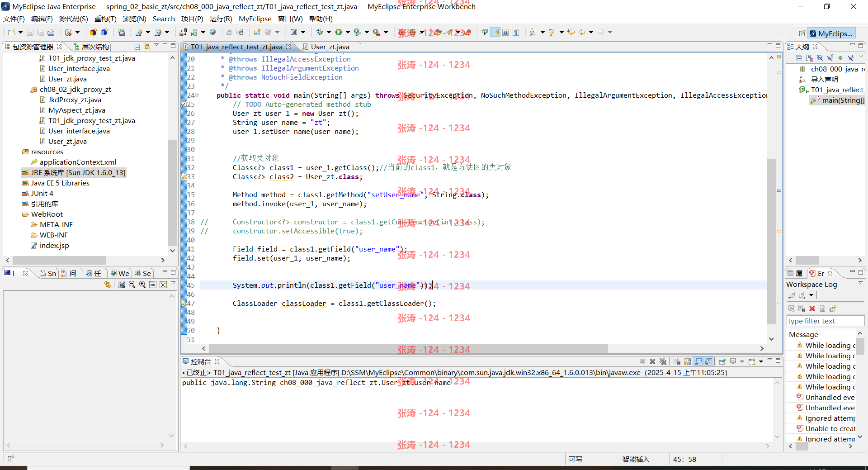Screen dimensions: 868x470
Task: Select index.jsp in WebRoot
Action: click(x=54, y=245)
